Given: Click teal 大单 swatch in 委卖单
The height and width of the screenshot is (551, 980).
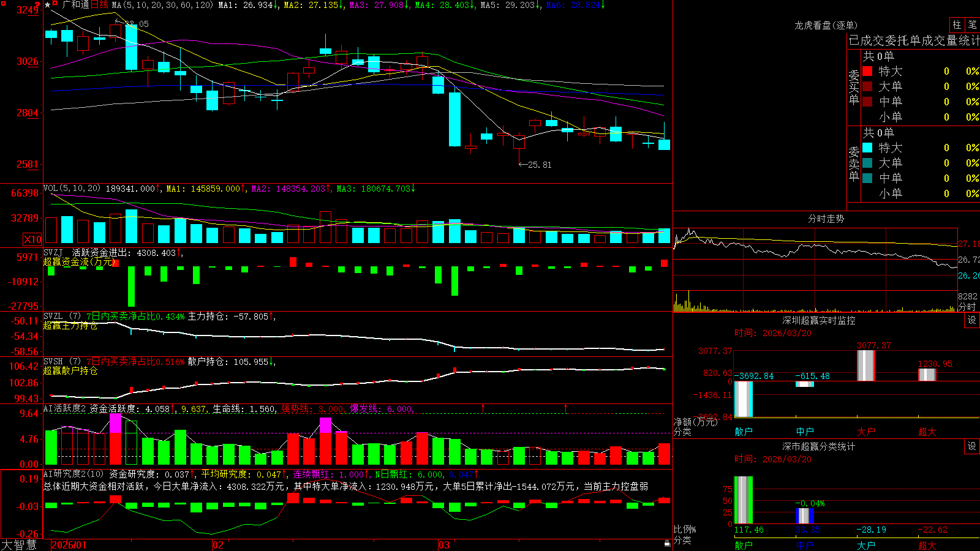Looking at the screenshot, I should [x=867, y=163].
